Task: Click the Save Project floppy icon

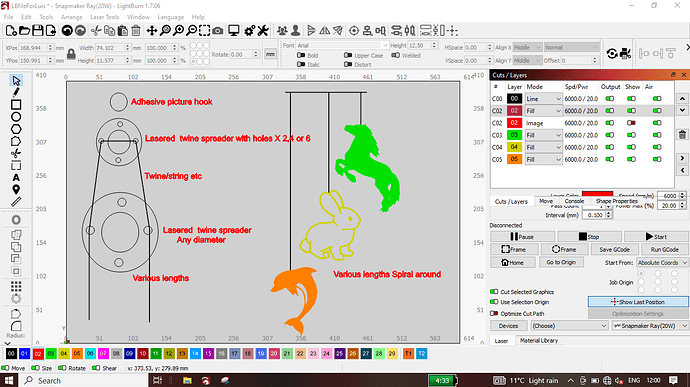Action: point(38,30)
